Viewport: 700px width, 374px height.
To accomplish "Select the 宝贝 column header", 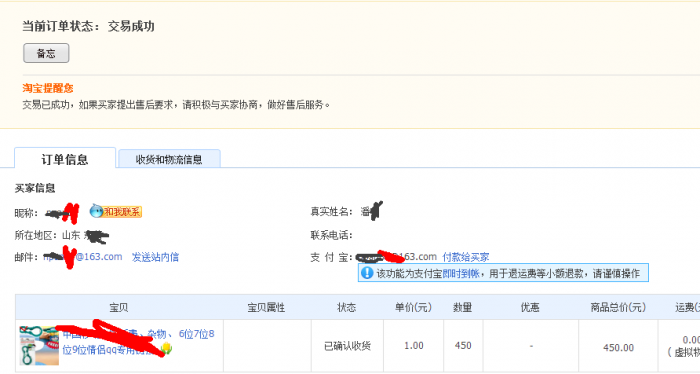I will click(119, 308).
